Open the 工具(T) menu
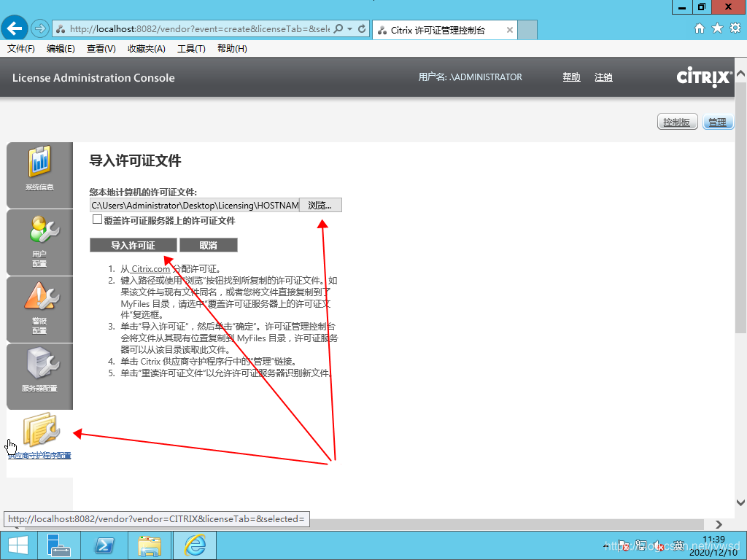The height and width of the screenshot is (560, 747). (191, 49)
